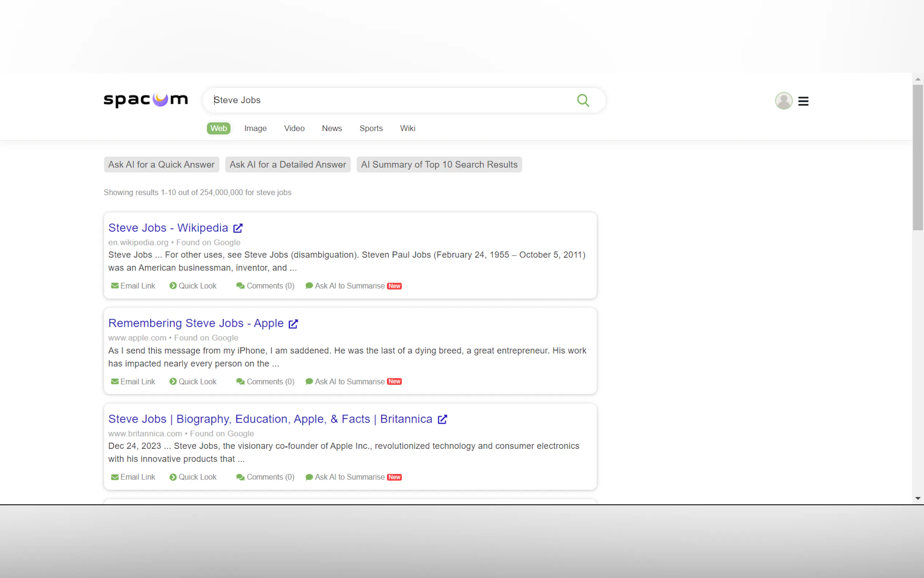Click Email Link under Apple result

[x=133, y=381]
